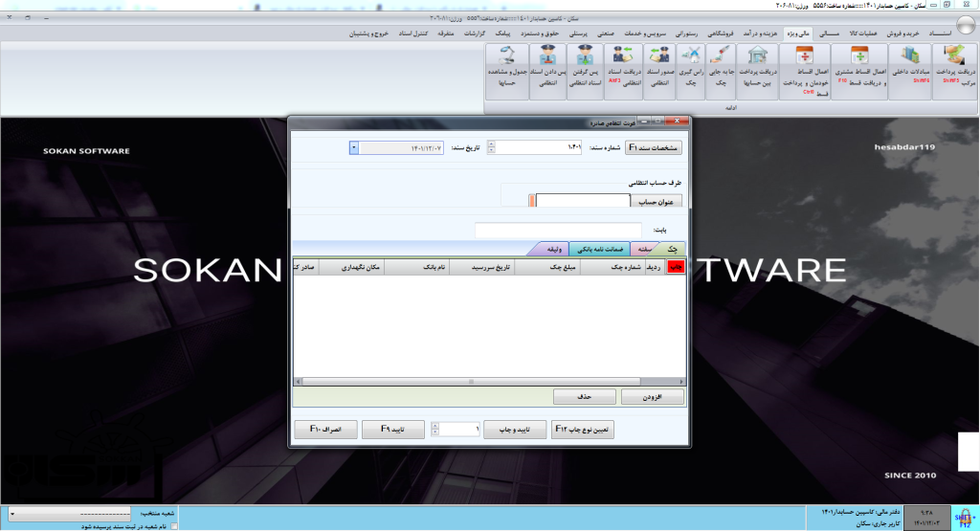The height and width of the screenshot is (531, 980).
Task: Click the افزودن button
Action: pos(652,397)
